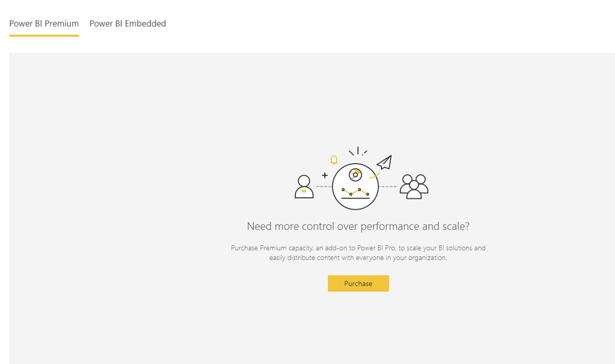The image size is (615, 364).
Task: Click the single user person icon
Action: point(304,187)
